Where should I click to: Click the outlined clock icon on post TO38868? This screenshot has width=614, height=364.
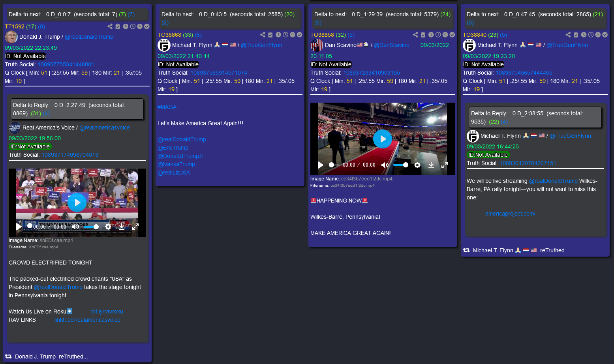click(x=285, y=35)
